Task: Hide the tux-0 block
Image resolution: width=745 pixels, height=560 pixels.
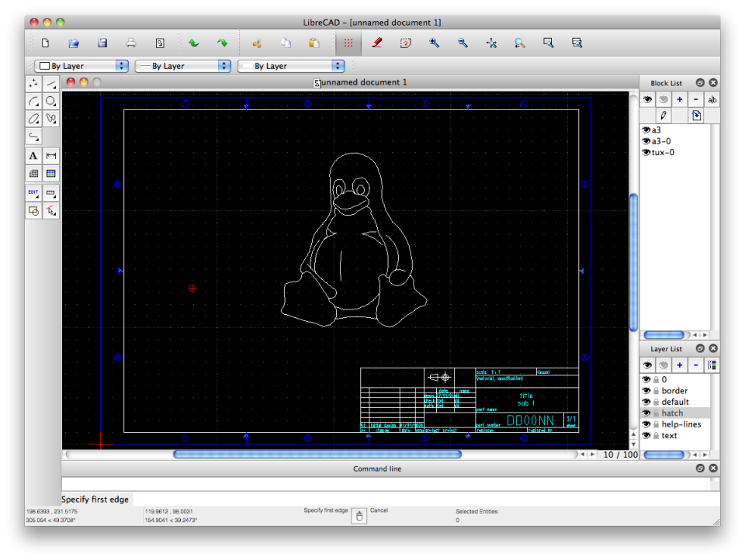Action: pyautogui.click(x=646, y=152)
